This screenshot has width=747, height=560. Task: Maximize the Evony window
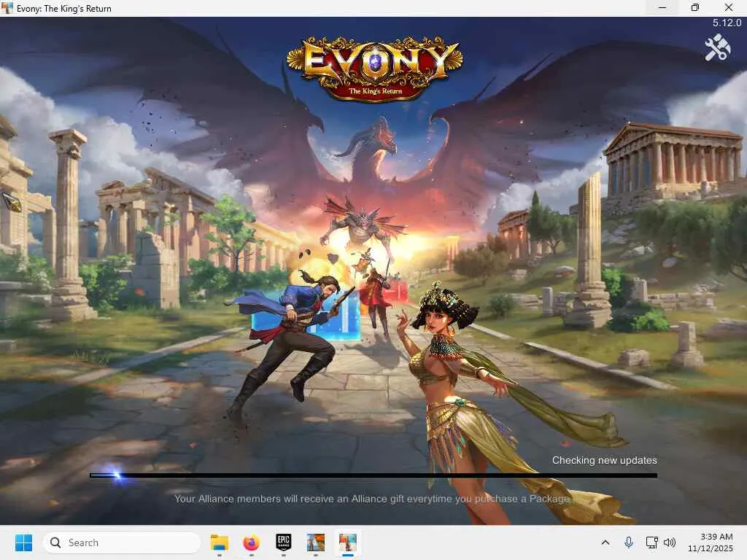[x=695, y=8]
